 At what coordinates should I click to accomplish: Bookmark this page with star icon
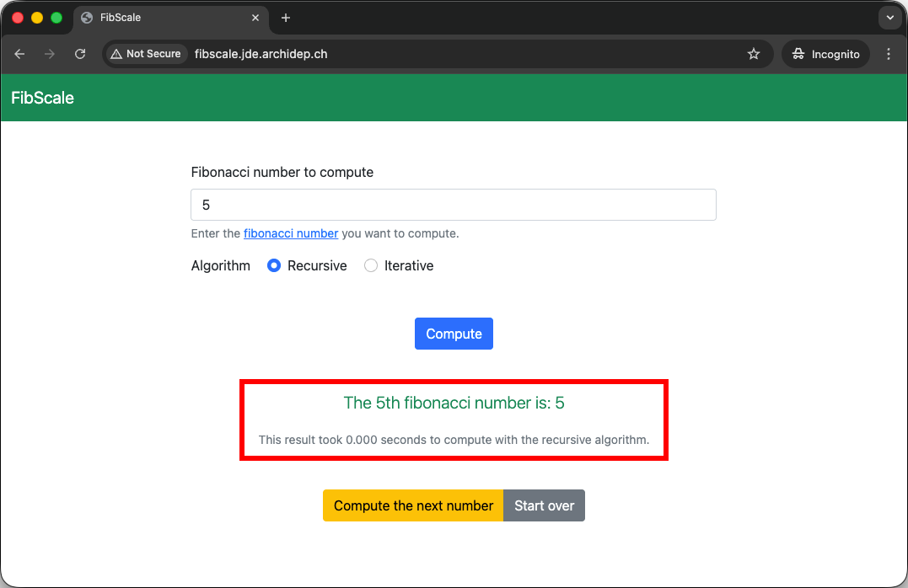(753, 54)
